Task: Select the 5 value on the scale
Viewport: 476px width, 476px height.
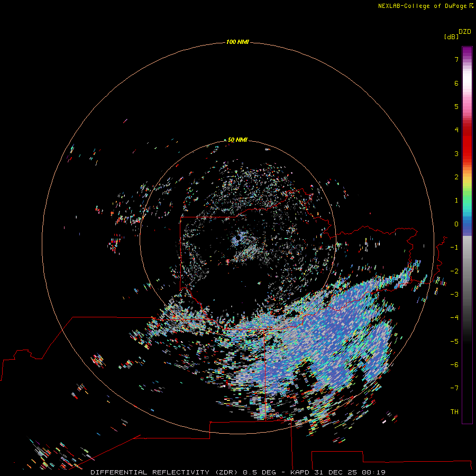Action: click(456, 106)
